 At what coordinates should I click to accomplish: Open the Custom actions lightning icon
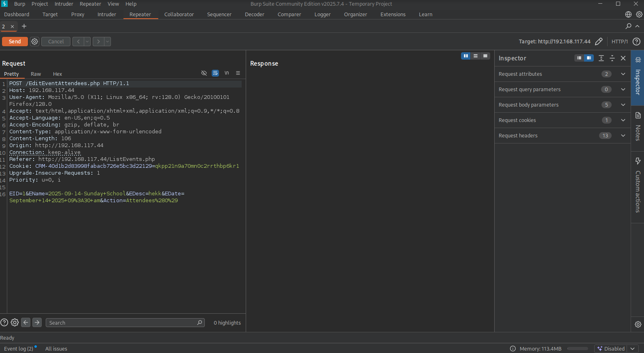pos(638,161)
